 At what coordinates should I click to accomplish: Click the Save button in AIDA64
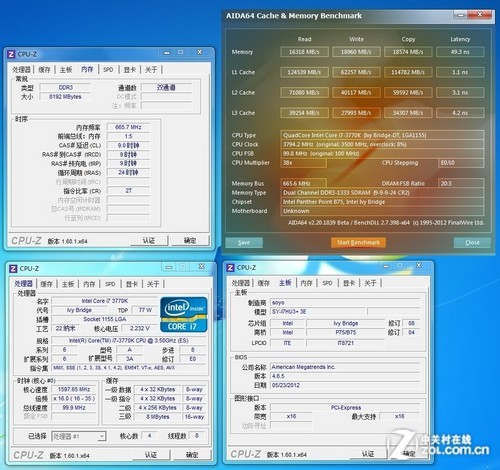tap(244, 242)
